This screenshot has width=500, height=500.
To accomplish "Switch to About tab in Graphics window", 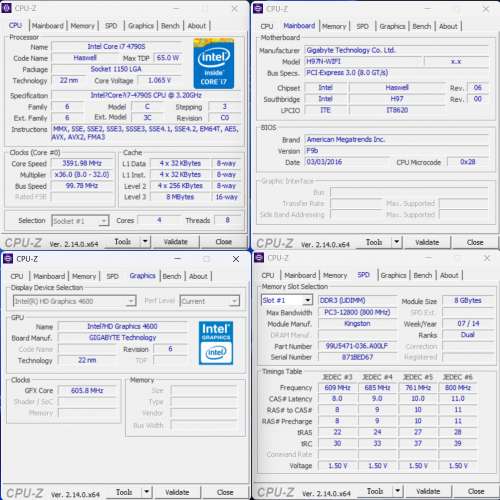I will coord(198,276).
